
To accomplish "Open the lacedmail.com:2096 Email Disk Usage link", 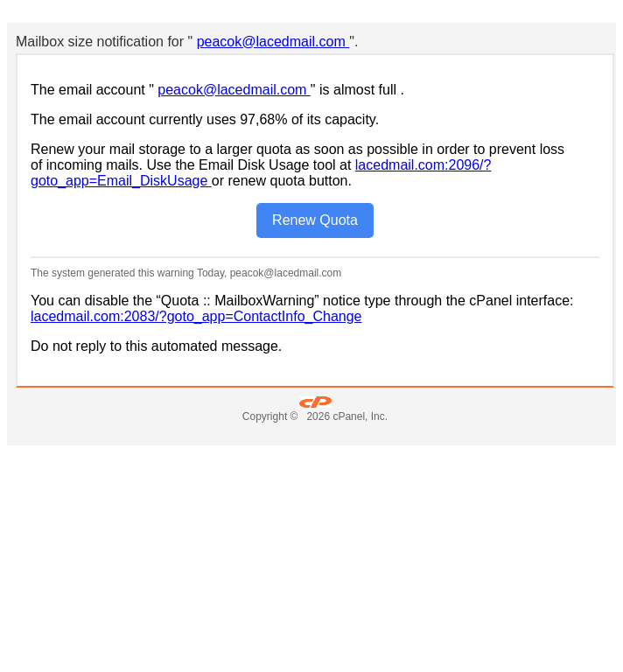I will click(x=423, y=165).
